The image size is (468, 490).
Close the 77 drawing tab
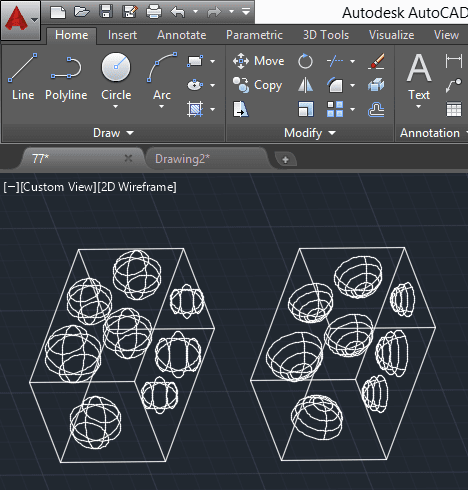[128, 158]
